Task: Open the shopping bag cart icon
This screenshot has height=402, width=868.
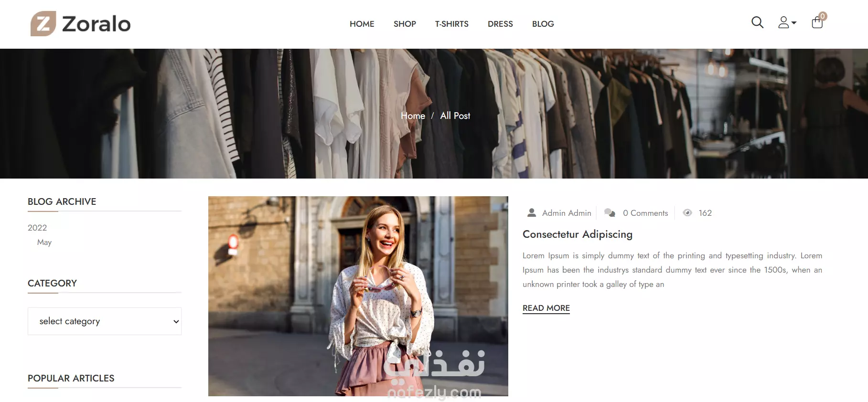Action: 817,22
